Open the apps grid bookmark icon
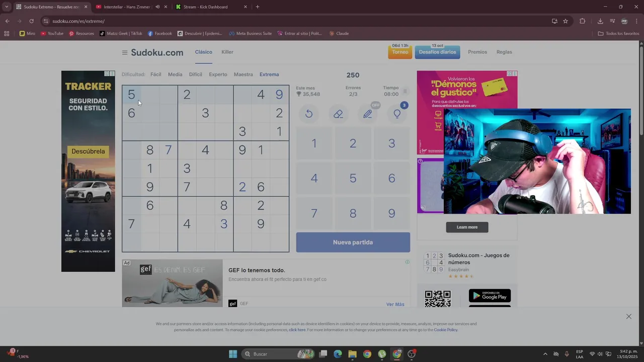The image size is (644, 362). coord(7,34)
